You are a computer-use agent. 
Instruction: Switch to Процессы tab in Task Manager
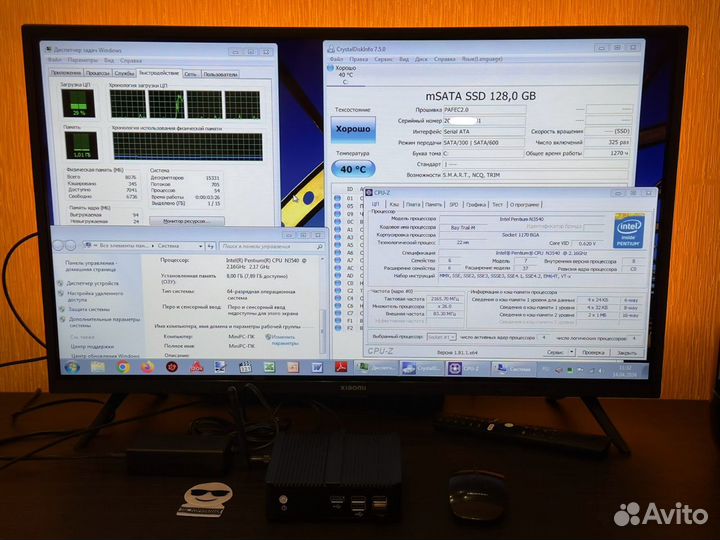tap(98, 73)
